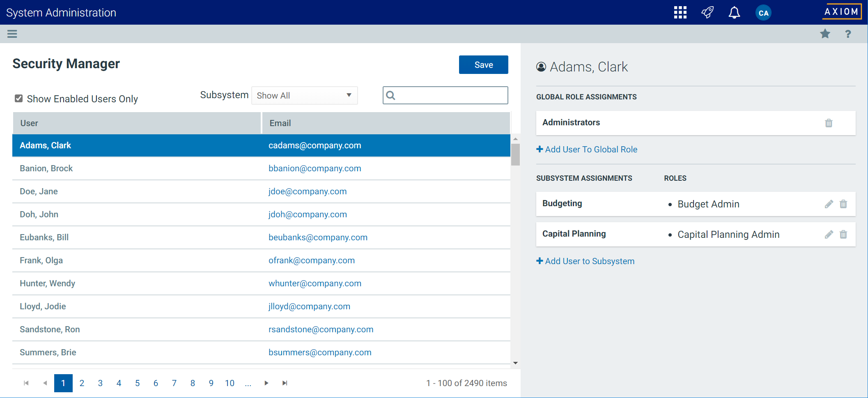Open the hamburger navigation menu
The image size is (868, 398).
12,34
